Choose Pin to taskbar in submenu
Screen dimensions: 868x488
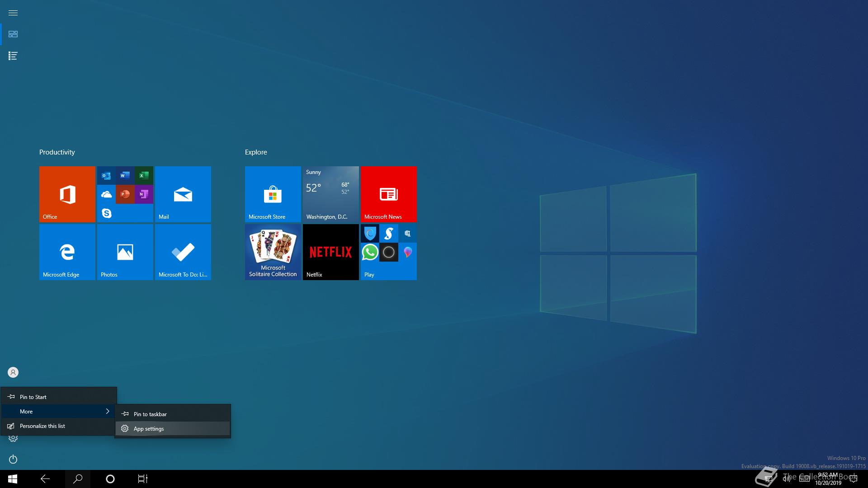173,414
